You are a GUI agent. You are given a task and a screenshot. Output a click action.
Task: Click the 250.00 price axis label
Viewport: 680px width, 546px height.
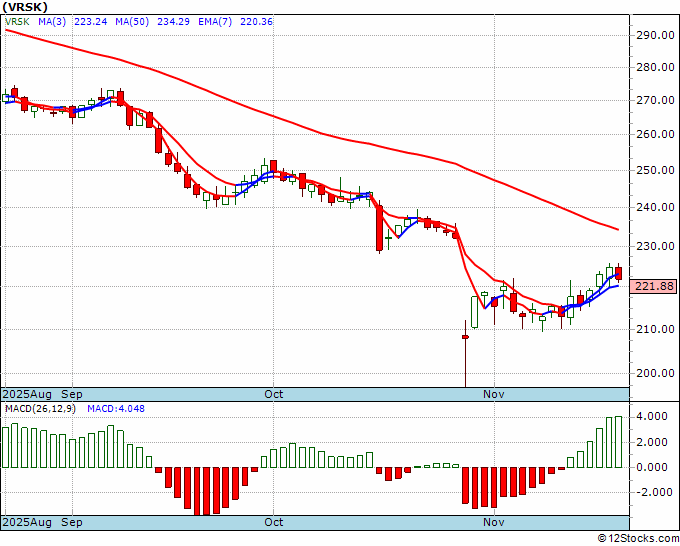click(x=655, y=170)
